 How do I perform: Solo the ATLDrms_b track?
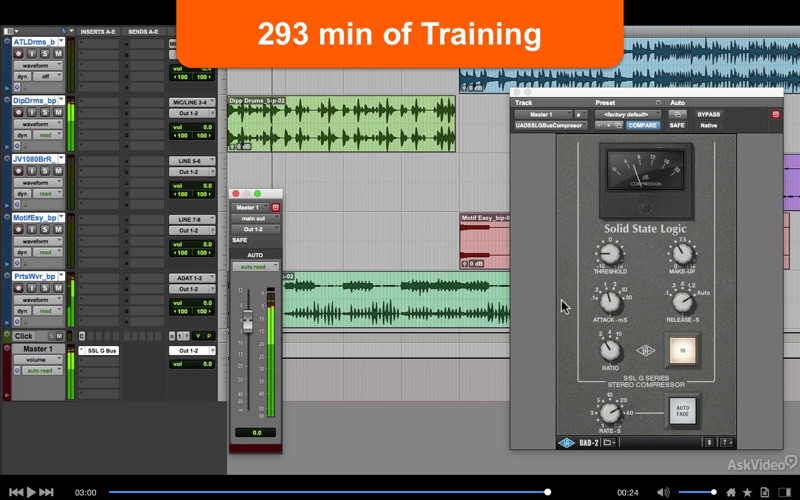[45, 54]
